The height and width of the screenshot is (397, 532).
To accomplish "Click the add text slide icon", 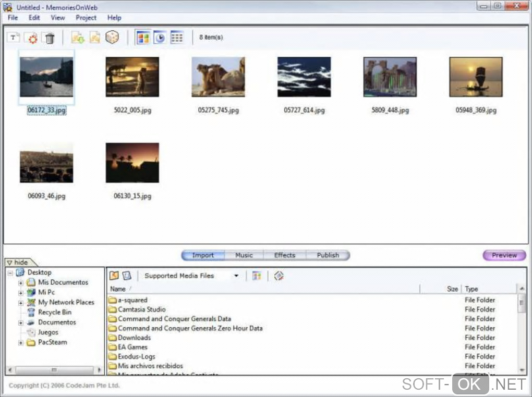I will [14, 38].
